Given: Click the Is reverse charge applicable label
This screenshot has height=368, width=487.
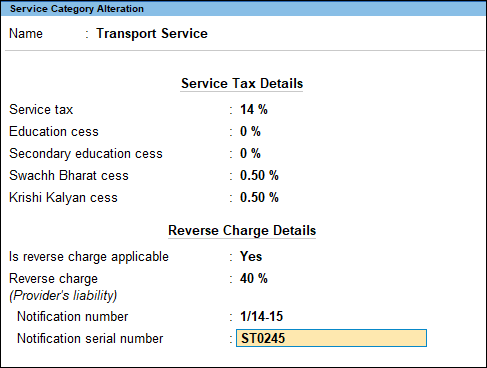Looking at the screenshot, I should (89, 257).
